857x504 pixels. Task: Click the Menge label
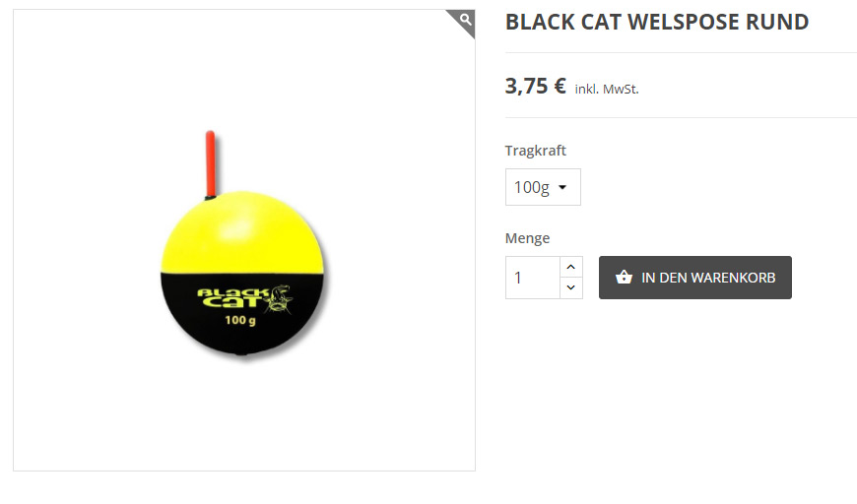tap(527, 238)
